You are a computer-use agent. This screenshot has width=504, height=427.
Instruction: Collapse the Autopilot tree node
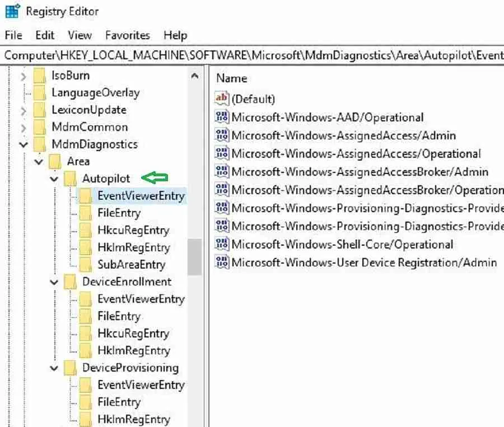tap(54, 179)
